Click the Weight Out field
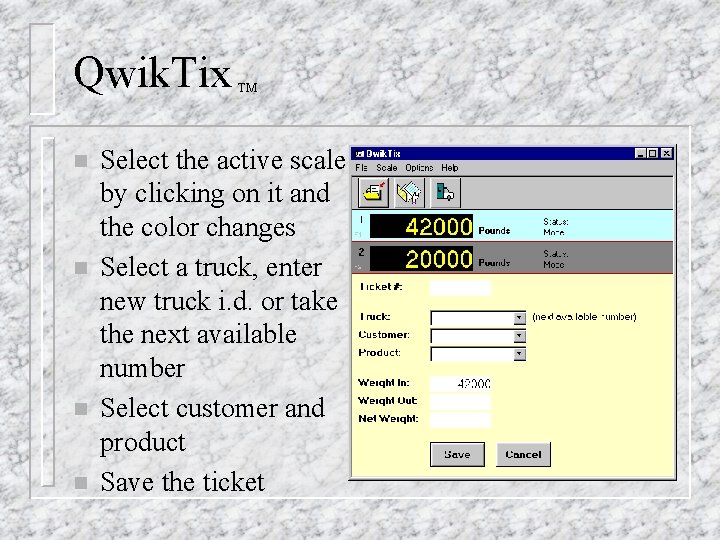The image size is (720, 540). coord(460,402)
